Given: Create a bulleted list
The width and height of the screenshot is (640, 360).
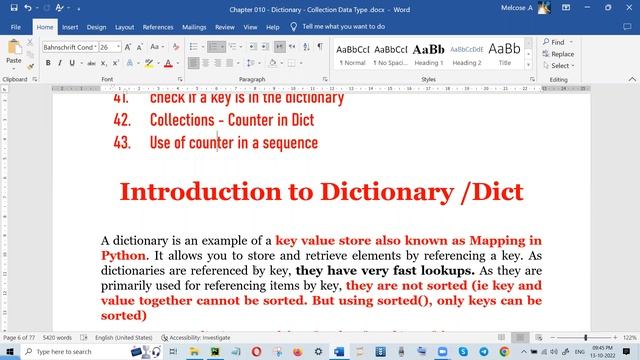Looking at the screenshot, I should point(193,47).
